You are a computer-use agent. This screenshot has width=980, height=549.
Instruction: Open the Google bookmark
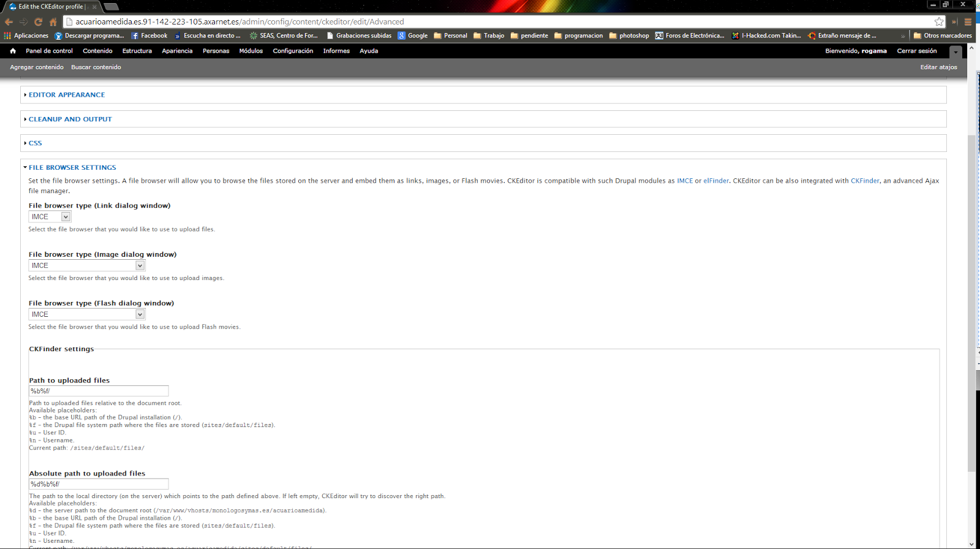(x=413, y=36)
